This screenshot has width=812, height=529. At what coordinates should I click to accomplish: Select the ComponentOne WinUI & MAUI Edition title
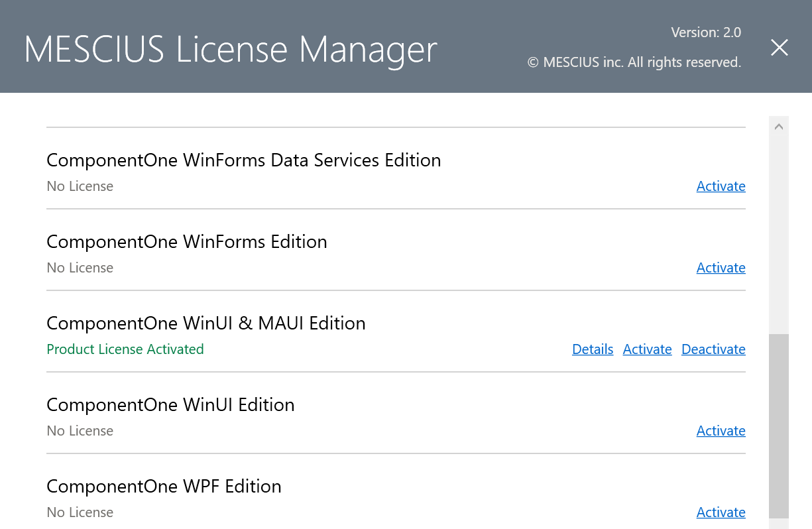(206, 323)
